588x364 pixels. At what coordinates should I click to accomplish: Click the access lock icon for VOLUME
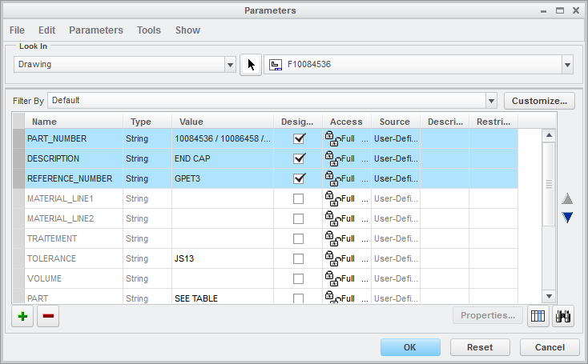click(332, 278)
